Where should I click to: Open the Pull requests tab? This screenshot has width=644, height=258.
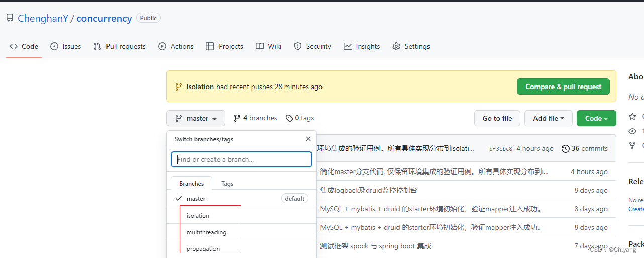pos(120,46)
